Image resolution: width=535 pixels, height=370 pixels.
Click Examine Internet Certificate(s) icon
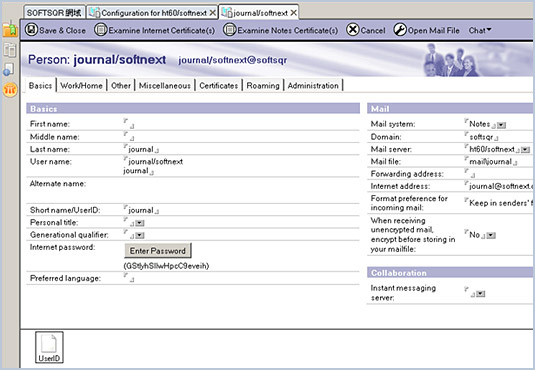100,30
